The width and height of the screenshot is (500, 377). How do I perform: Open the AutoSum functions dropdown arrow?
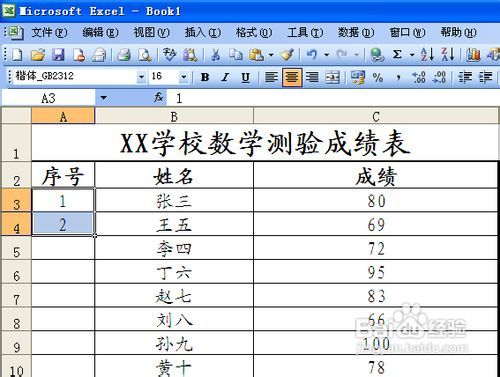pos(412,55)
